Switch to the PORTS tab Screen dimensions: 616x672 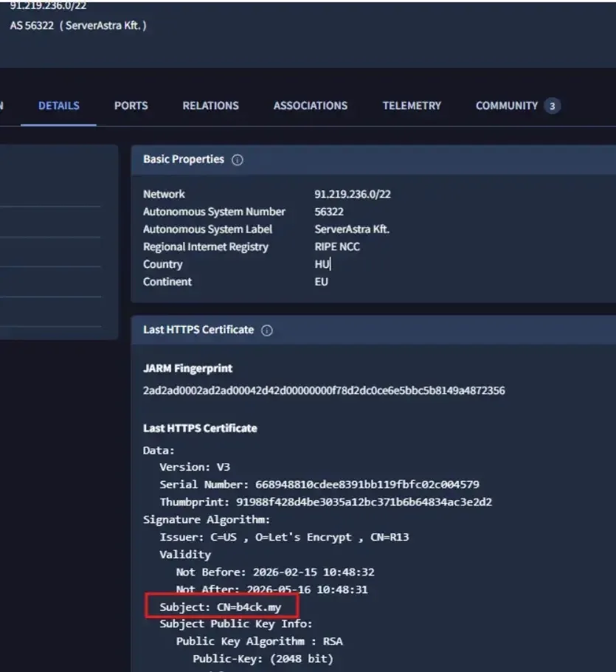tap(131, 106)
